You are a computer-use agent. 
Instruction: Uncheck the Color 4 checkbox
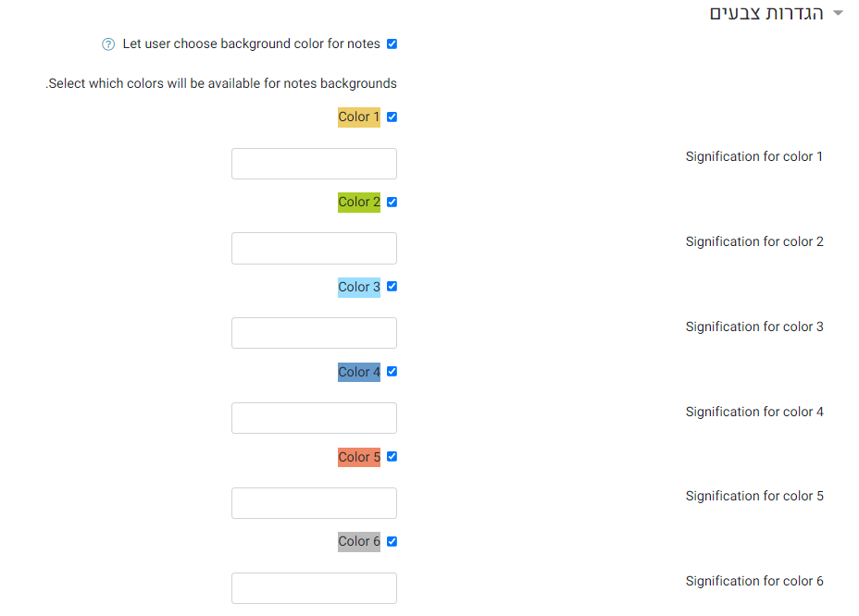pyautogui.click(x=392, y=372)
